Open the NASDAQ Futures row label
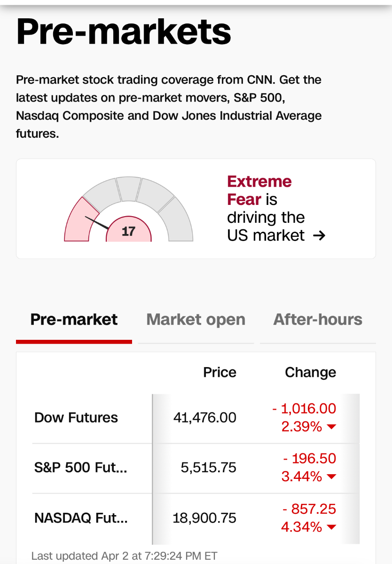 tap(81, 518)
